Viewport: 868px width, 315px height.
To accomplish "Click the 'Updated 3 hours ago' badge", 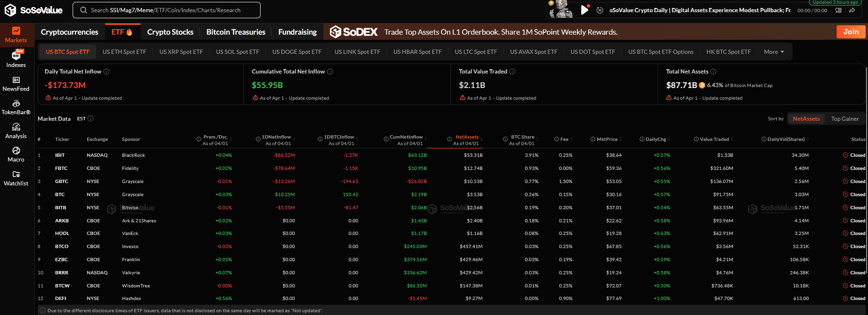I will click(836, 2).
